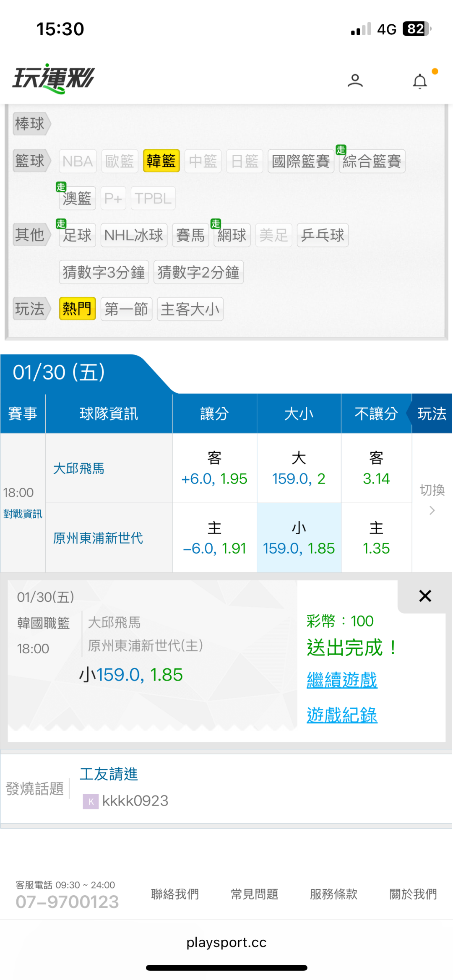Viewport: 453px width, 980px height.
Task: Pick the 大 159.0 over odds cell
Action: [x=299, y=468]
